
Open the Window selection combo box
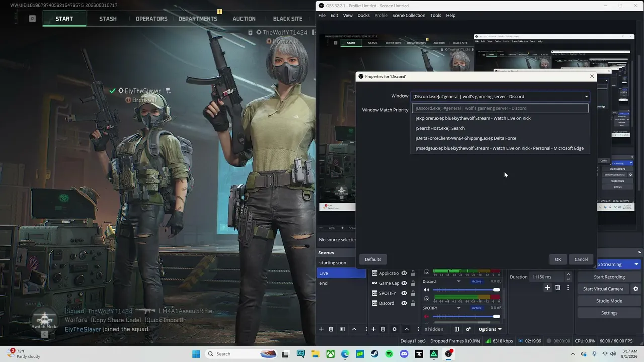point(501,96)
